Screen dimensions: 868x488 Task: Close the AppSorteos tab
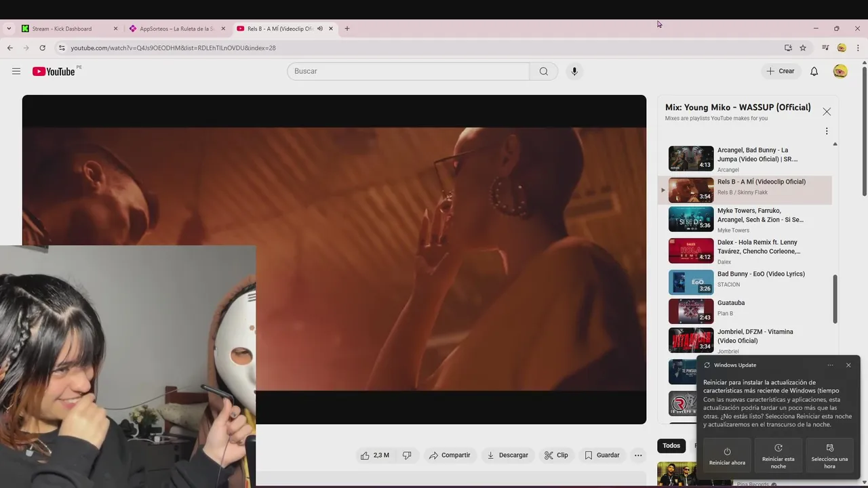pyautogui.click(x=223, y=28)
